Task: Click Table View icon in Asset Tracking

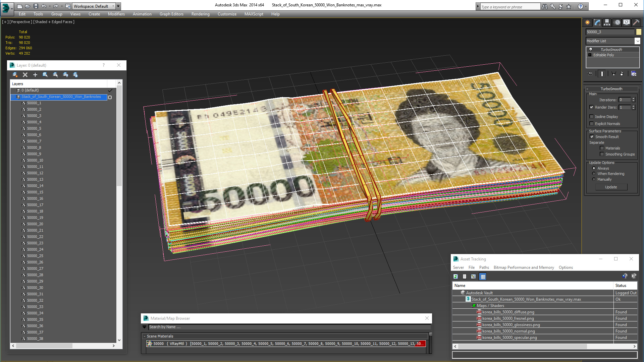Action: click(x=483, y=277)
